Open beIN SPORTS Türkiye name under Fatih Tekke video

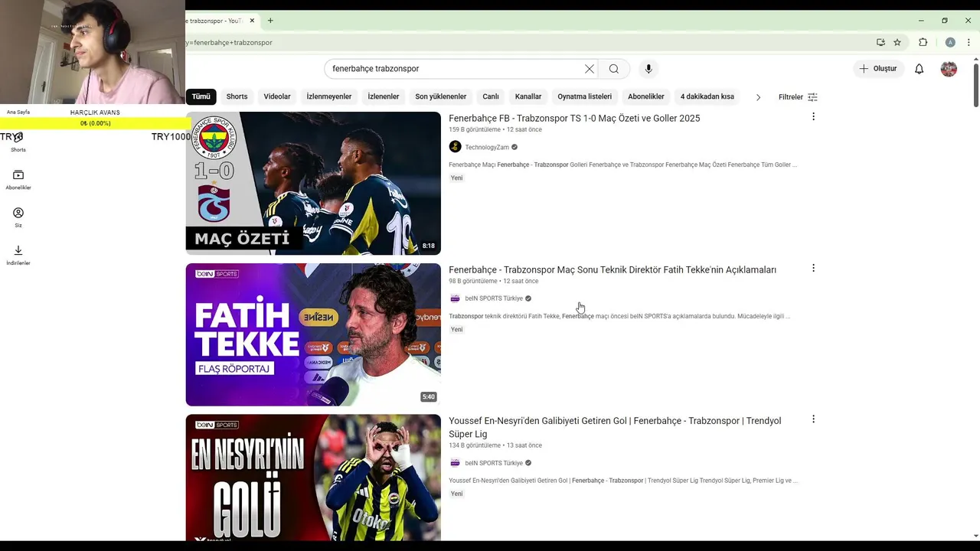tap(494, 298)
